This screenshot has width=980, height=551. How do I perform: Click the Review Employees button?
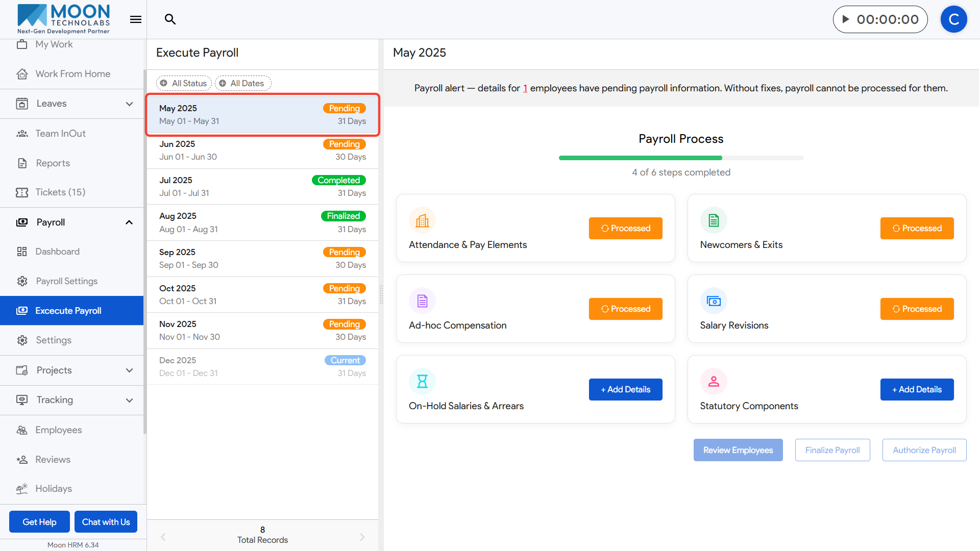tap(738, 450)
